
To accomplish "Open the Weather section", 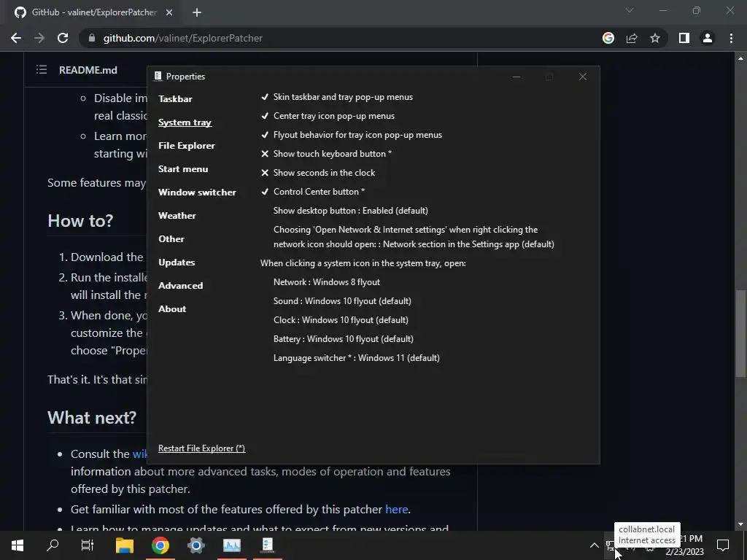I will (x=177, y=216).
